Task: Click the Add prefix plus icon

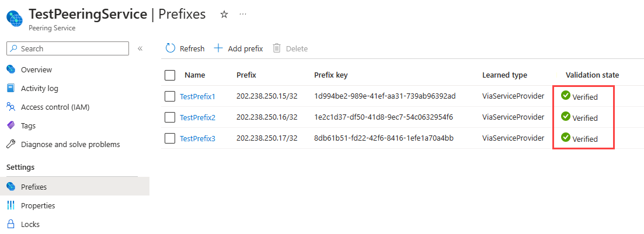Action: [x=218, y=48]
